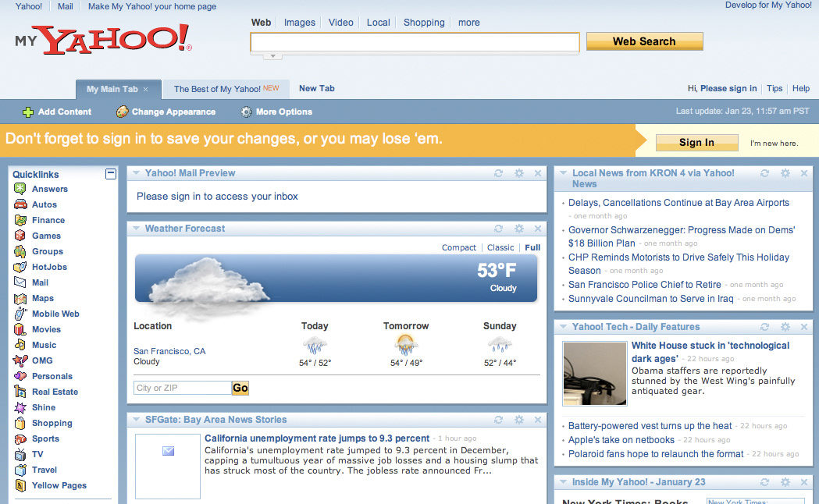The height and width of the screenshot is (504, 819).
Task: Open the Music note icon
Action: point(20,345)
